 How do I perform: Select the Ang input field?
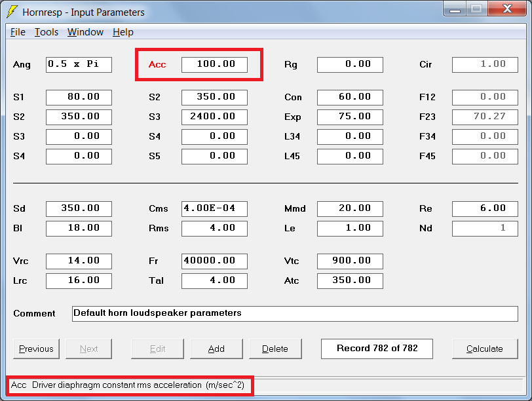point(79,64)
